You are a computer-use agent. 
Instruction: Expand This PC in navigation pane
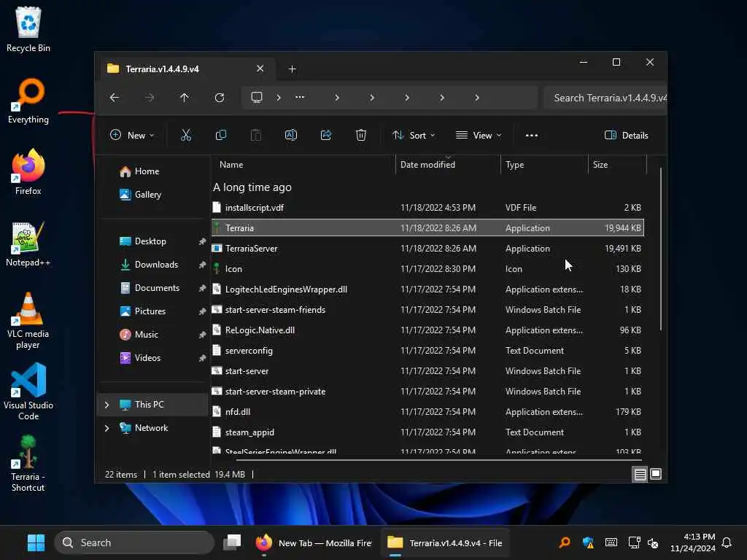click(107, 405)
